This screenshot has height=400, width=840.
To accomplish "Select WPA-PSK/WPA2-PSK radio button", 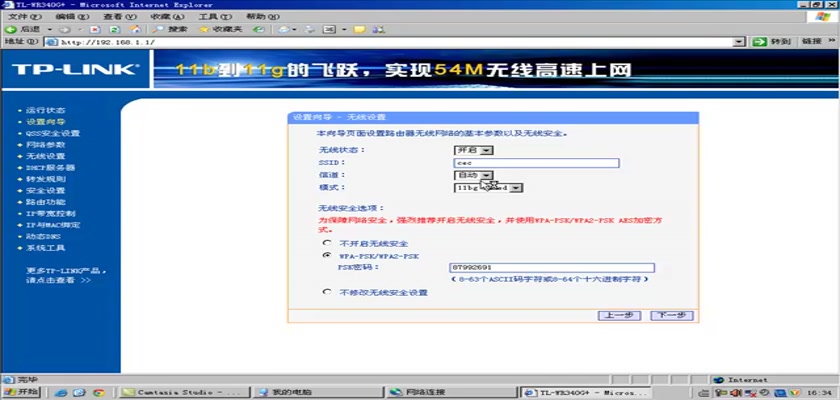I will pyautogui.click(x=326, y=256).
